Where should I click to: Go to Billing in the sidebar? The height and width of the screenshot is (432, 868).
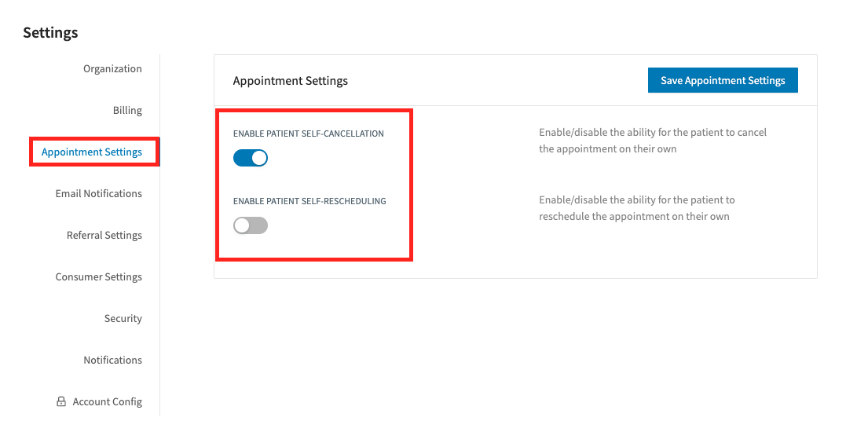point(127,110)
